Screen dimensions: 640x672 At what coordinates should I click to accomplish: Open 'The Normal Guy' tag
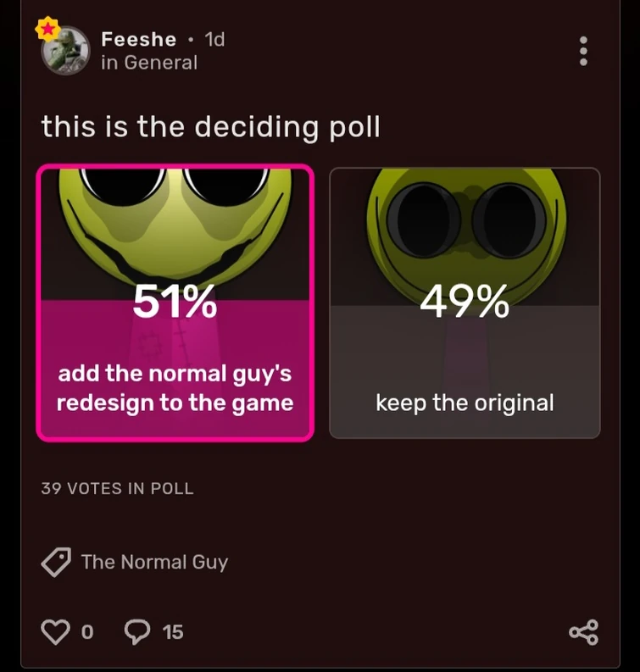154,562
